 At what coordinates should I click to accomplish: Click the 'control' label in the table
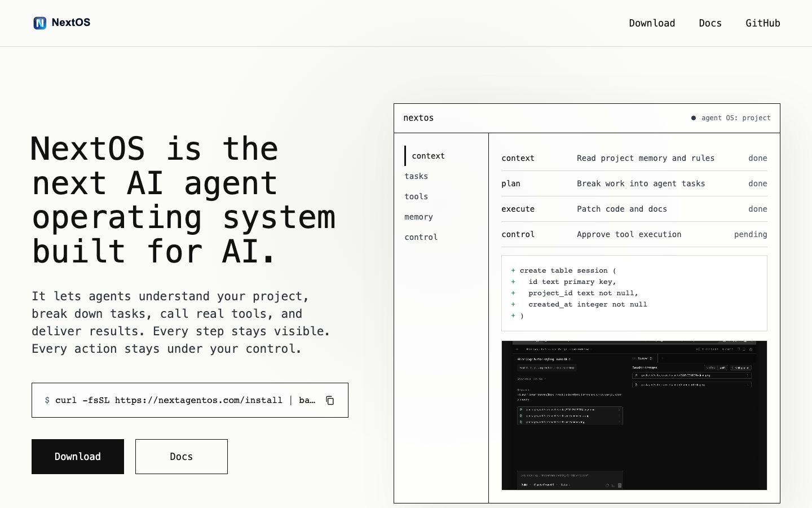518,234
